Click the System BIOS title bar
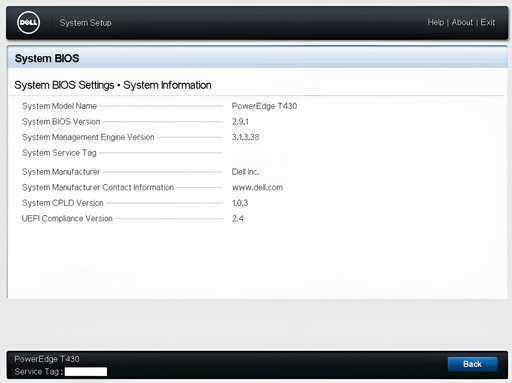This screenshot has height=383, width=512. click(257, 58)
